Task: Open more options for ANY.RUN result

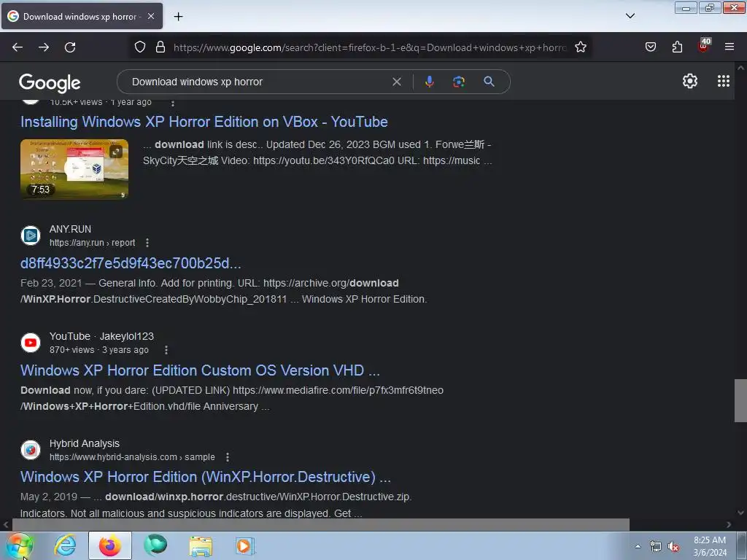Action: 147,243
